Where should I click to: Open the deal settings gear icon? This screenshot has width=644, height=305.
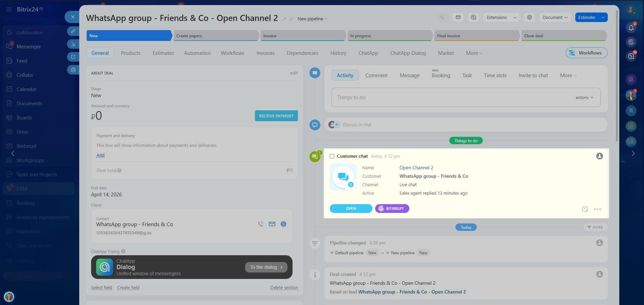(x=530, y=17)
